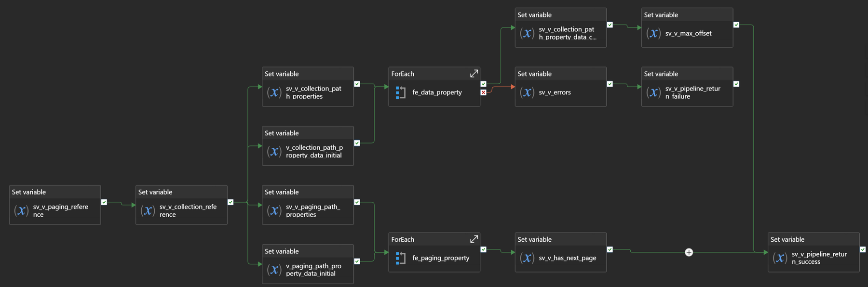Select the sv_v_paging_path_properties activity name
This screenshot has width=868, height=287.
tap(313, 210)
